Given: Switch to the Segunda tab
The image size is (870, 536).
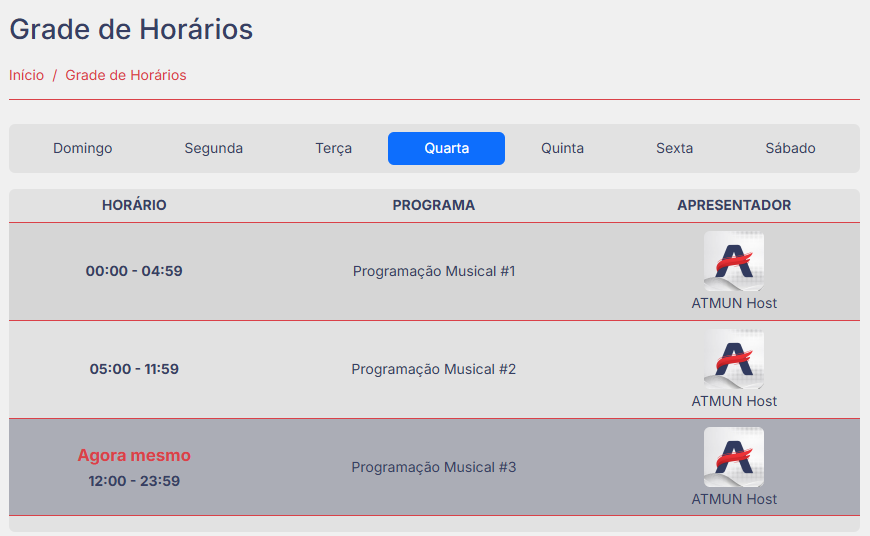Looking at the screenshot, I should (x=214, y=148).
